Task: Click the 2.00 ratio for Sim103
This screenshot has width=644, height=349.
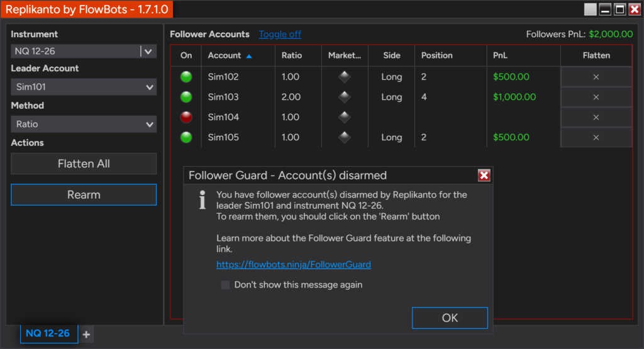Action: pos(291,97)
